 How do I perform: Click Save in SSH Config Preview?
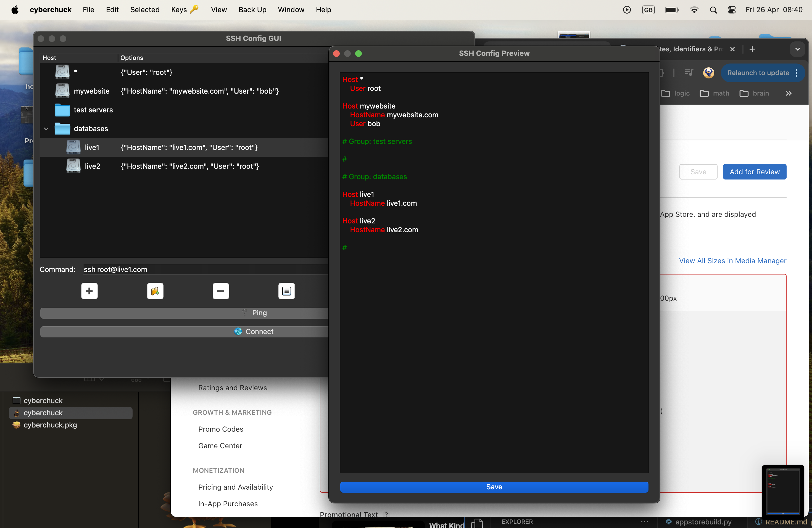click(494, 487)
